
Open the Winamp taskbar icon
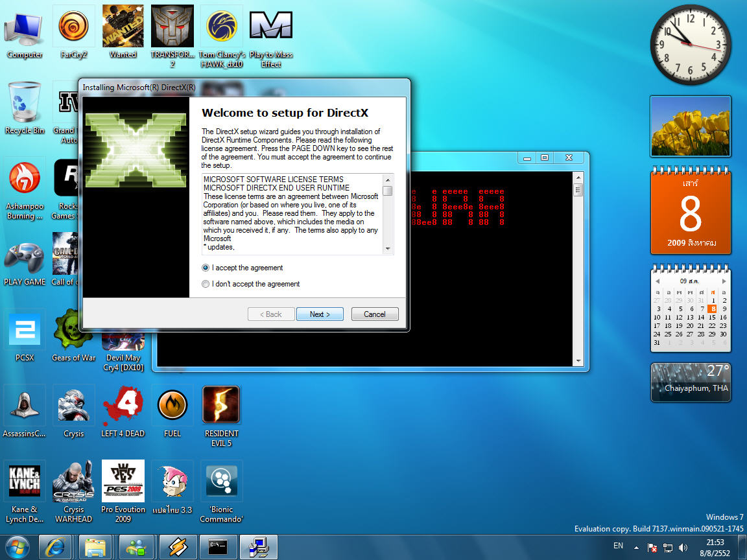click(x=178, y=548)
